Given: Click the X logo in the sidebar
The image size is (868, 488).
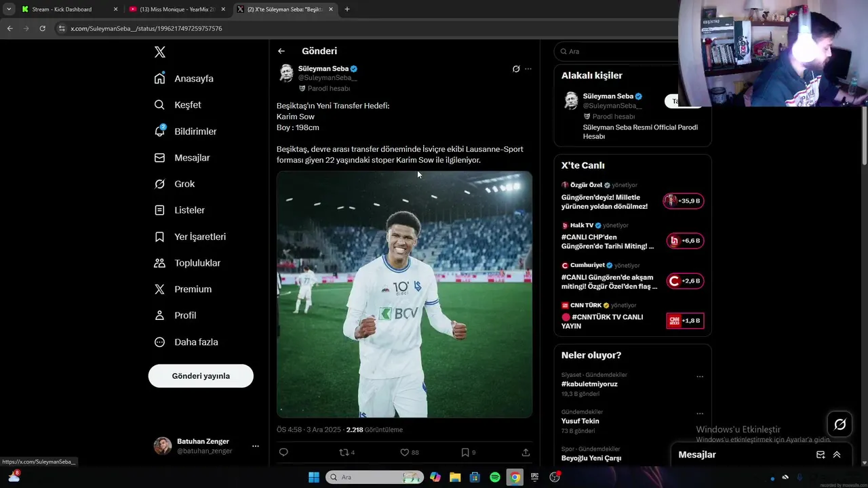Looking at the screenshot, I should pos(159,52).
